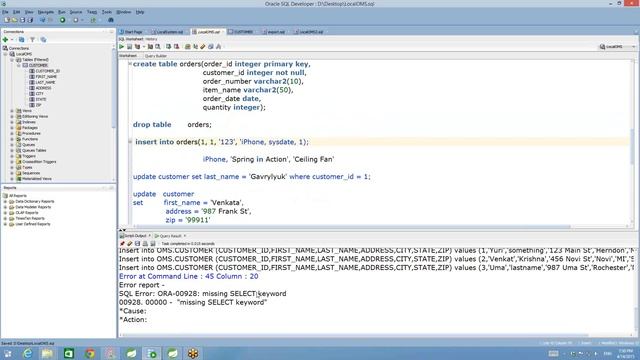The image size is (640, 360).
Task: Switch to the Query Builder tab
Action: pyautogui.click(x=156, y=56)
